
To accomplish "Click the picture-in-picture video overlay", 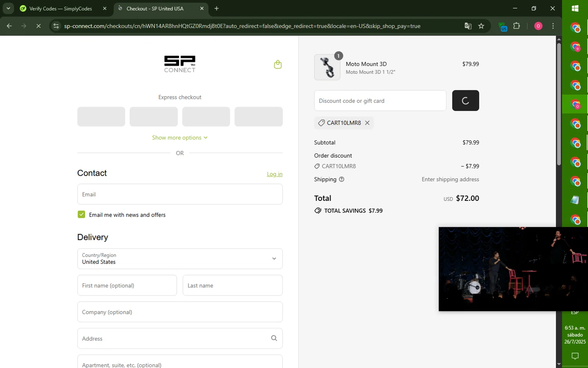I will pos(513,269).
